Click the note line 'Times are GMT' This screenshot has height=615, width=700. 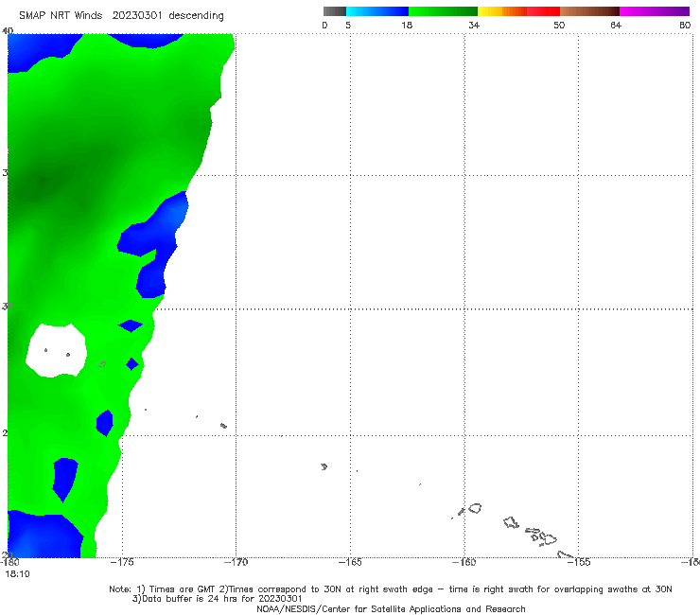click(x=183, y=589)
